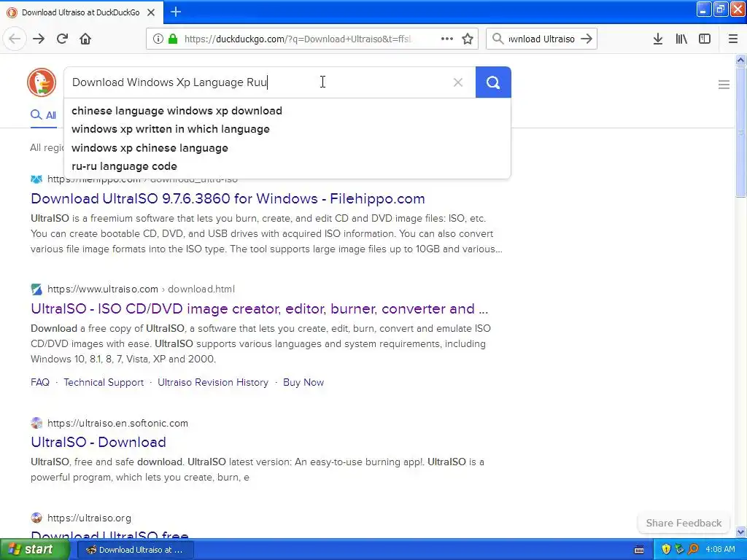Open site information icon in address bar
This screenshot has height=560, width=747.
(x=158, y=39)
